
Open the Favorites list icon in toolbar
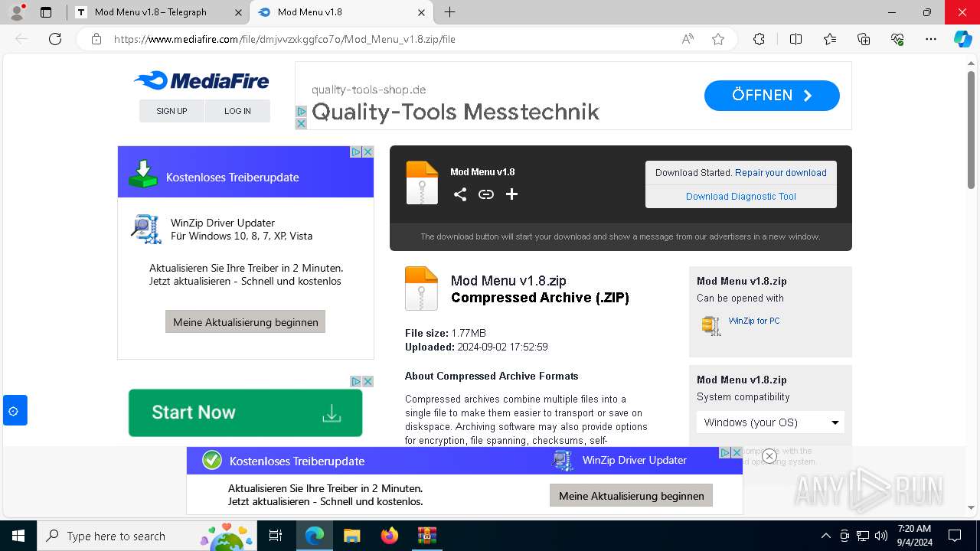(x=830, y=39)
